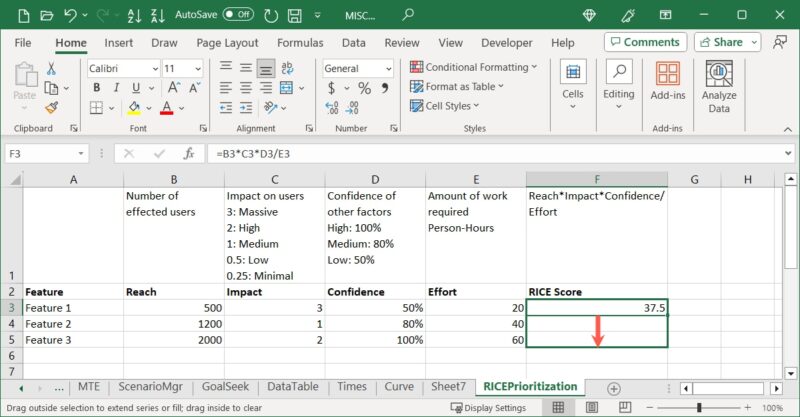Click the Format Painter brush
This screenshot has height=417, width=800.
click(51, 108)
